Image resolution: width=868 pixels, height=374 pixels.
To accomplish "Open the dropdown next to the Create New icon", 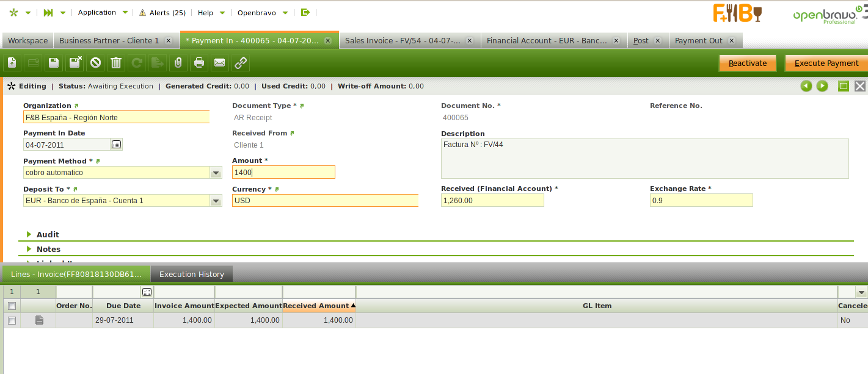I will tap(28, 12).
